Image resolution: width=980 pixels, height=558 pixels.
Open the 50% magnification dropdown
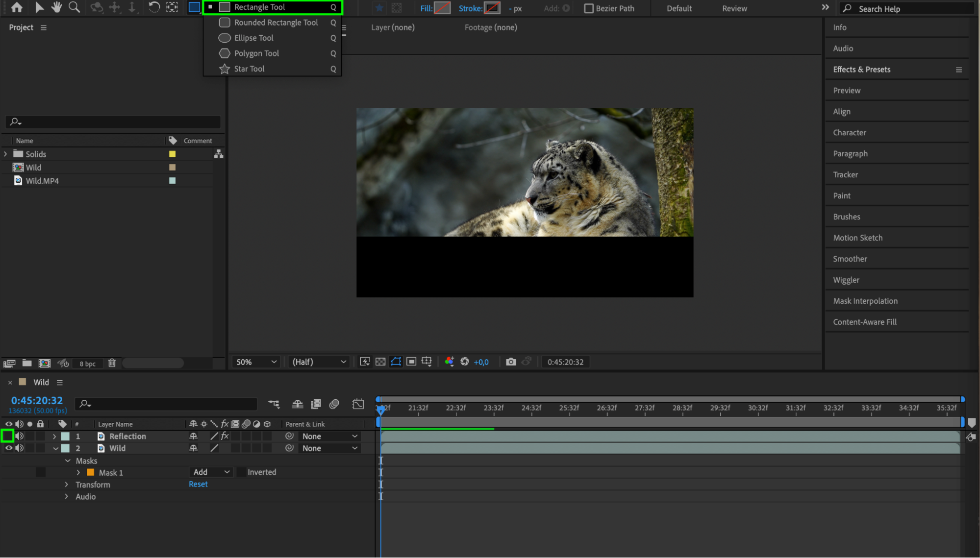click(256, 362)
